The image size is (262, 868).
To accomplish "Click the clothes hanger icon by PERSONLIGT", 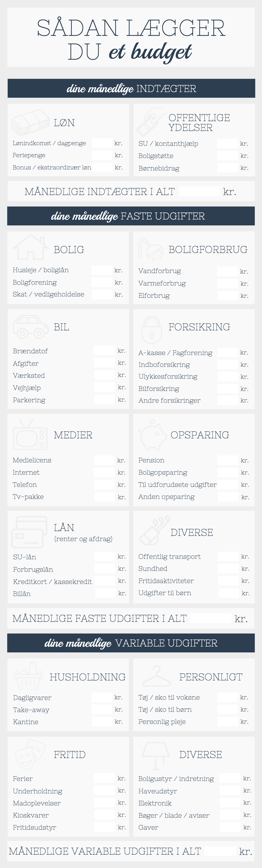I will (x=156, y=676).
